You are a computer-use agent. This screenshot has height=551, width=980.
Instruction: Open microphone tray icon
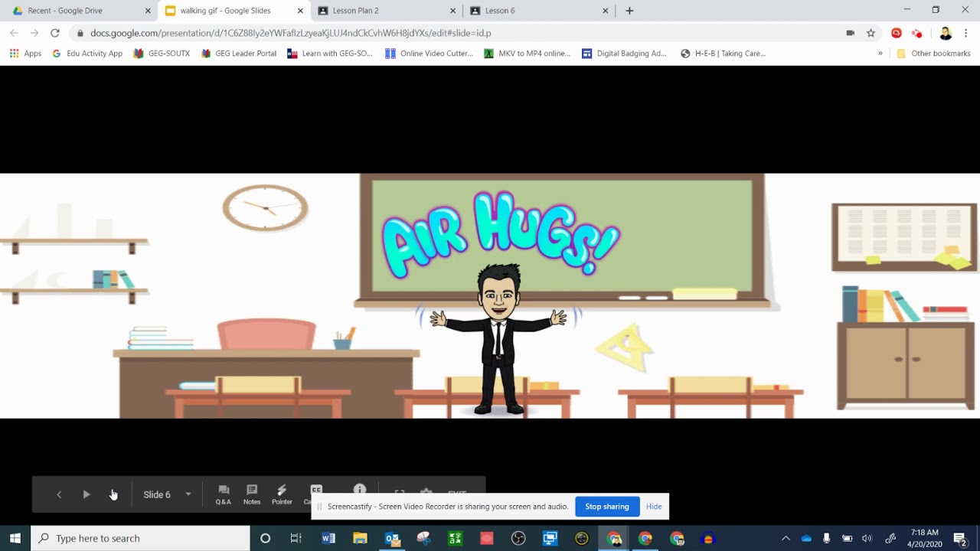[x=826, y=538]
